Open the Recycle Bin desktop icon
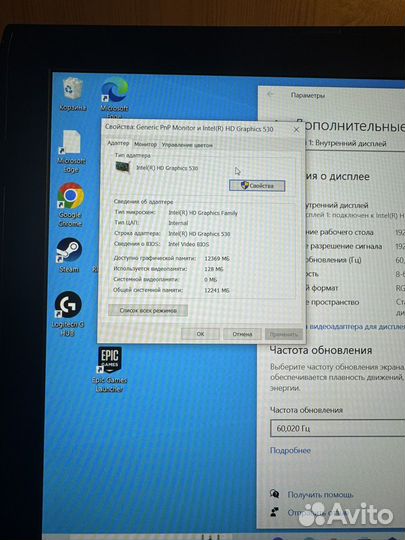The height and width of the screenshot is (540, 405). click(72, 94)
